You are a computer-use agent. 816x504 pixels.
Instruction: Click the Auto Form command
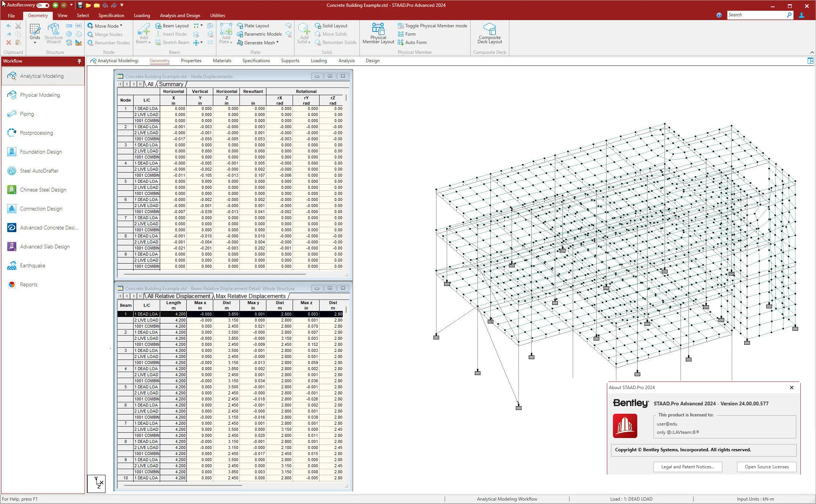tap(412, 42)
